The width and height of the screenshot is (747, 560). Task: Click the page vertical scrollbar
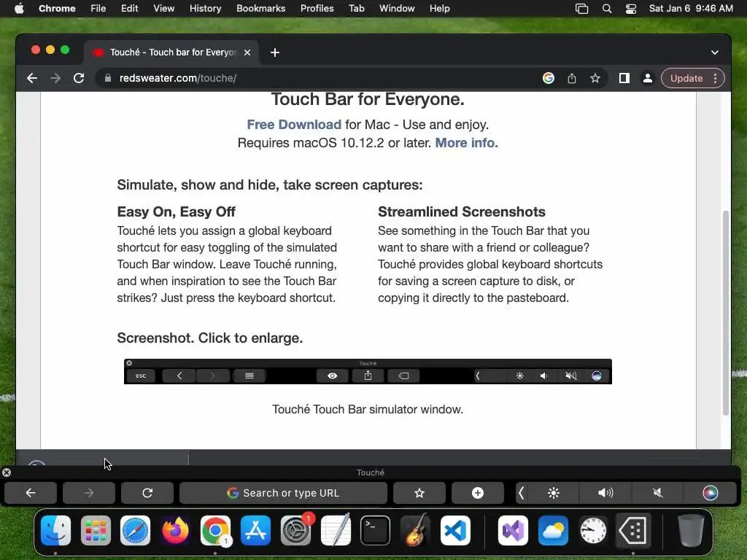[x=726, y=312]
